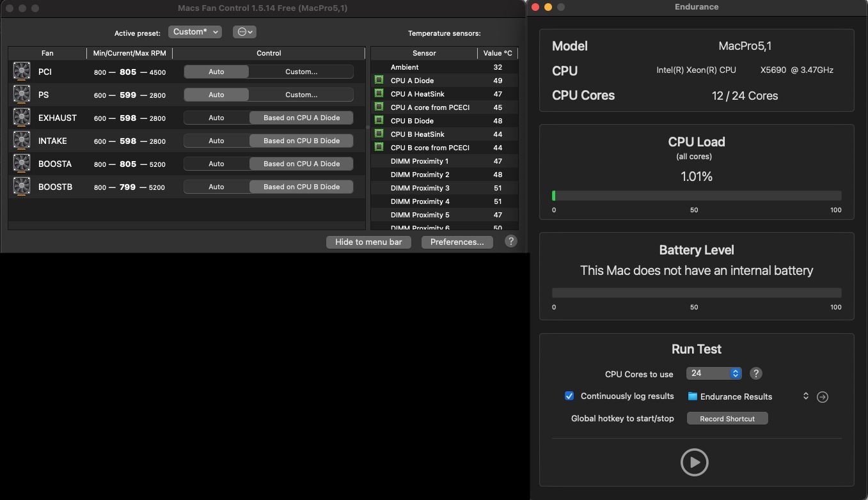Click the Battery Level progress bar

[x=697, y=293]
